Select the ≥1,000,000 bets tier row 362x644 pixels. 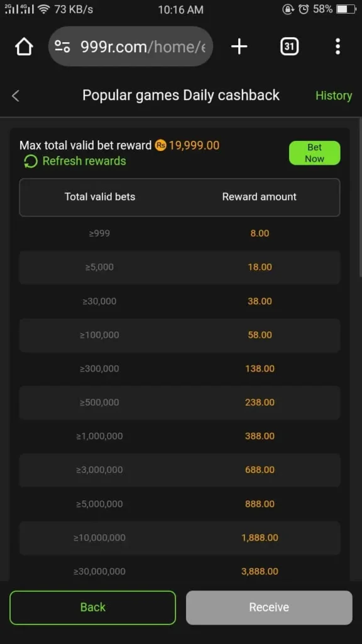point(180,436)
